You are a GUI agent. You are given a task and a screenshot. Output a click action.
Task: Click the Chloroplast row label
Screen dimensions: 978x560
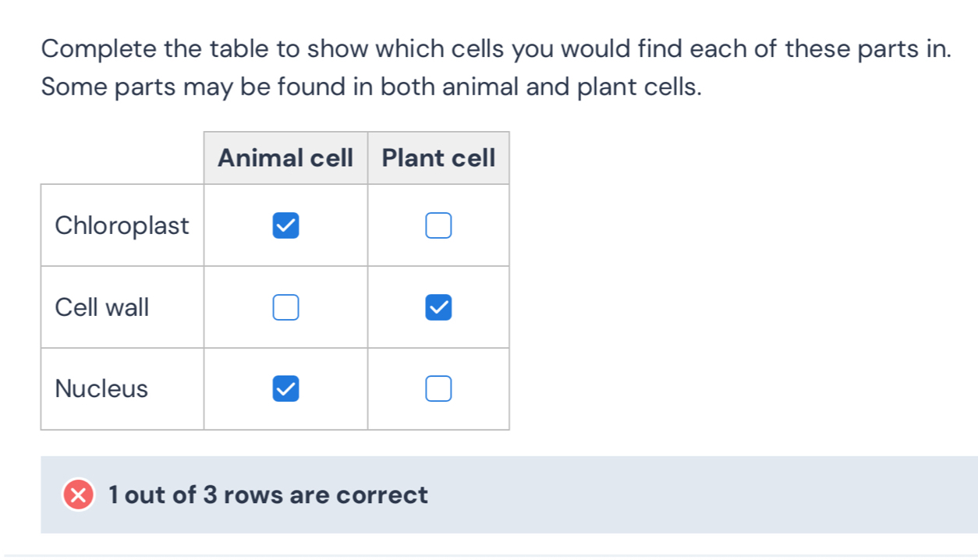pos(122,226)
